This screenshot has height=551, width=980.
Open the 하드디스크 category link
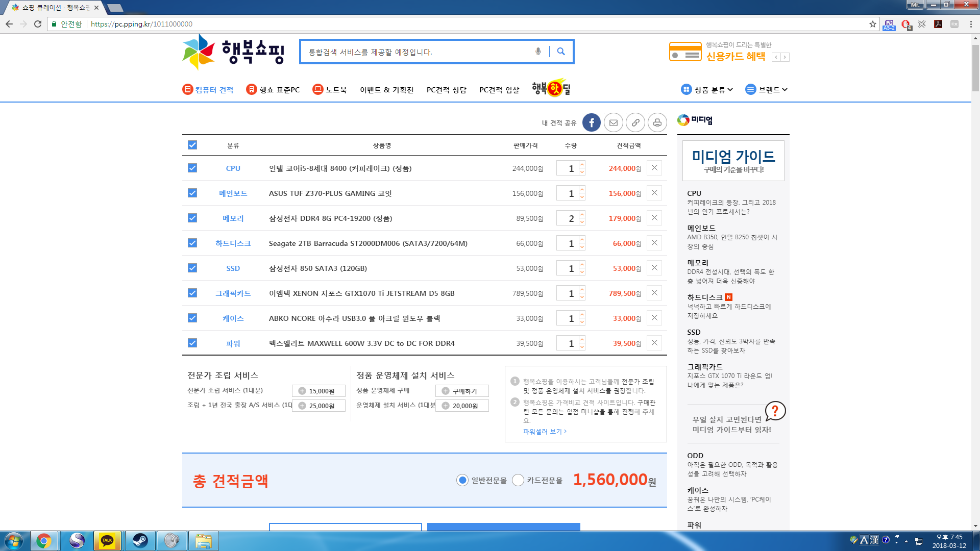click(233, 243)
